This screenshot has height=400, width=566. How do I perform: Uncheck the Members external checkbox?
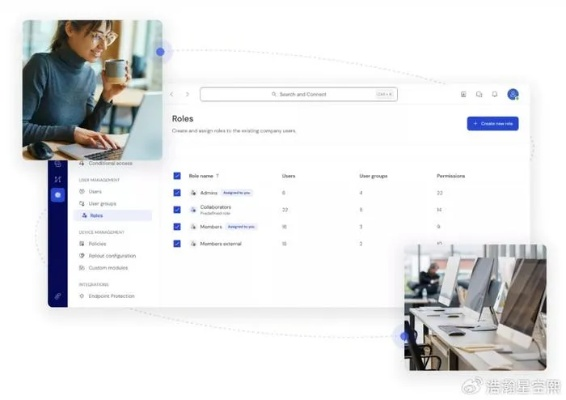177,244
